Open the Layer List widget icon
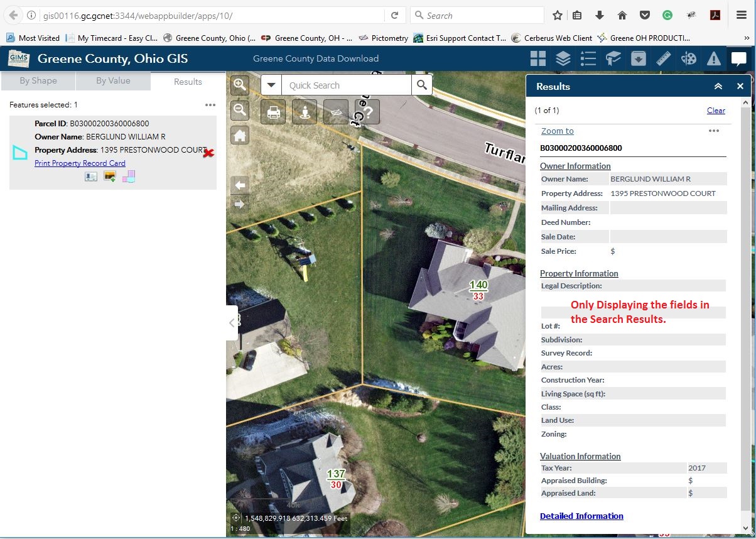The image size is (756, 539). point(563,59)
